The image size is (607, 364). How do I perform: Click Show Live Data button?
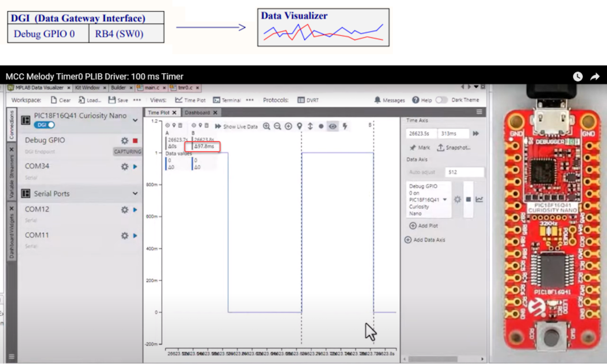tap(236, 126)
